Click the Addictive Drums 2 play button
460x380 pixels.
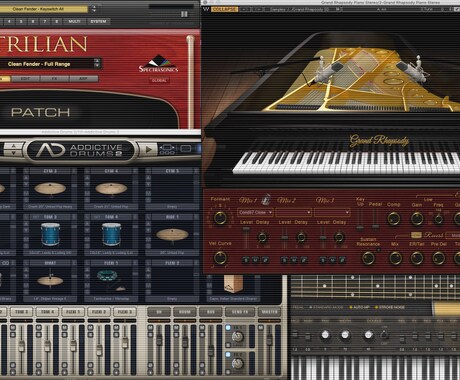click(x=149, y=149)
